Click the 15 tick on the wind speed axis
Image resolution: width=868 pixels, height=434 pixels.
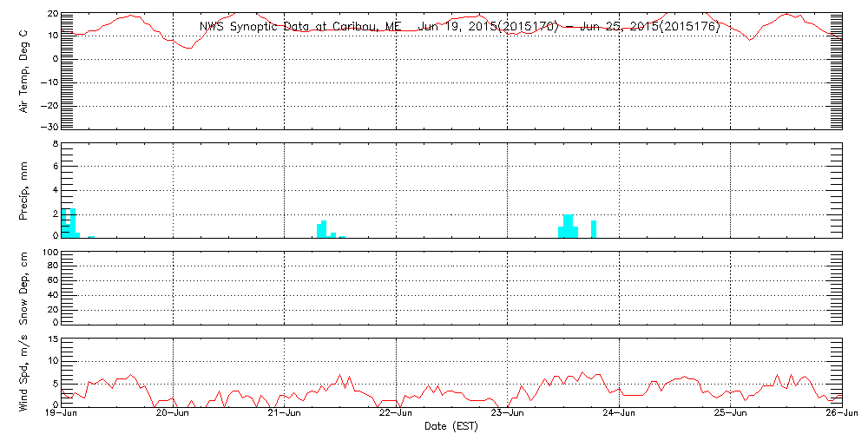(x=52, y=339)
